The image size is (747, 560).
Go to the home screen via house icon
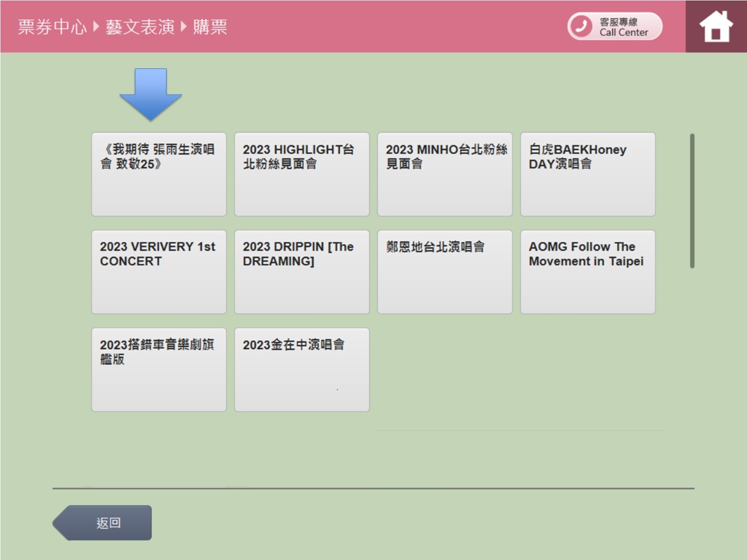click(716, 27)
